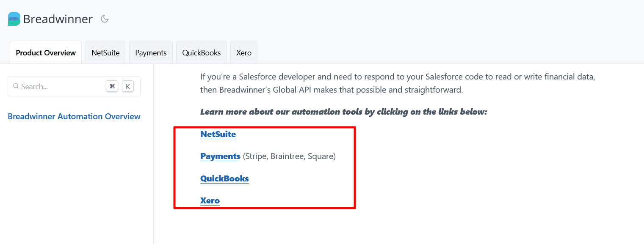Select the Product Overview tab

(46, 53)
